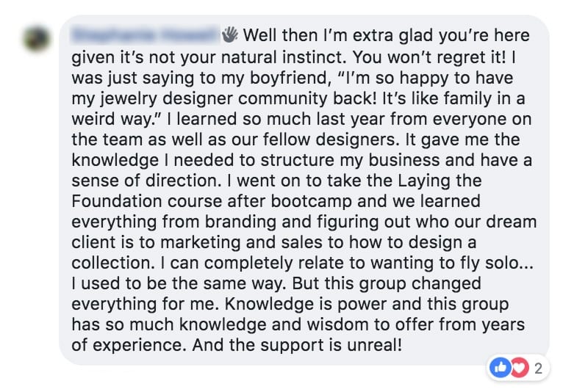This screenshot has width=588, height=392.
Task: Click the words "Foundation course after bootcamp"
Action: (212, 201)
